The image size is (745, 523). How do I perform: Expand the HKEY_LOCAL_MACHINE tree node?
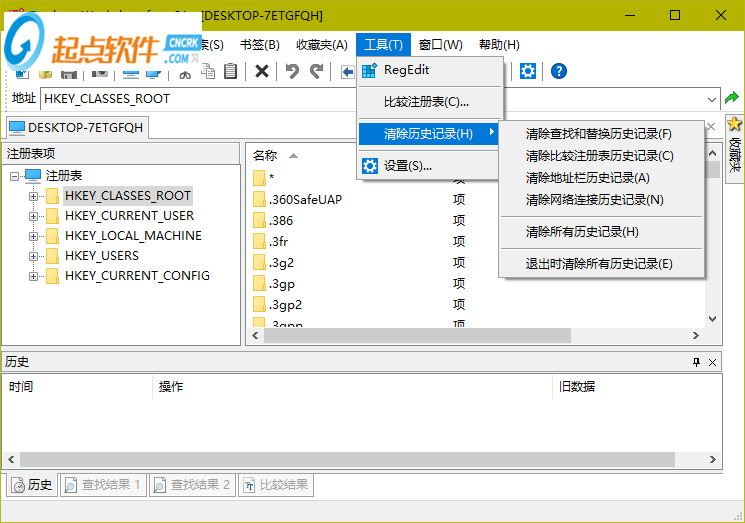33,236
